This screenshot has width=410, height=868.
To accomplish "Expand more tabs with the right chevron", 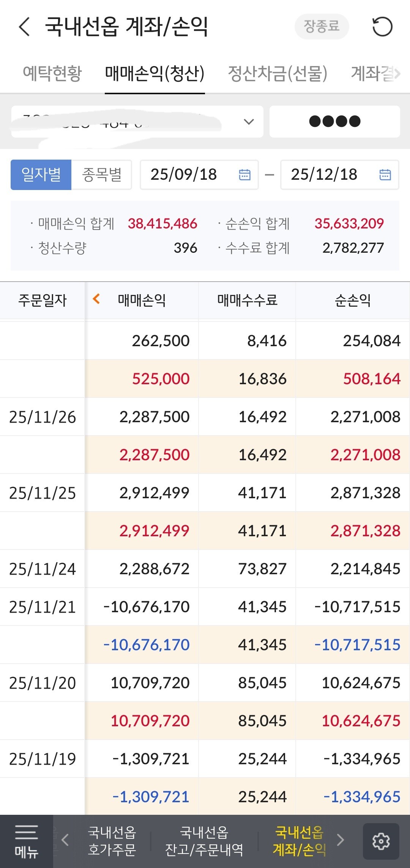I will (397, 73).
